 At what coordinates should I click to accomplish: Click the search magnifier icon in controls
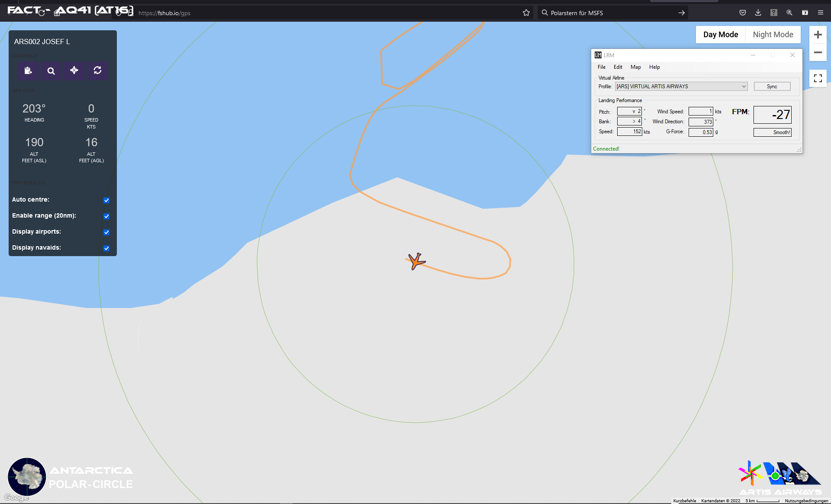tap(51, 71)
